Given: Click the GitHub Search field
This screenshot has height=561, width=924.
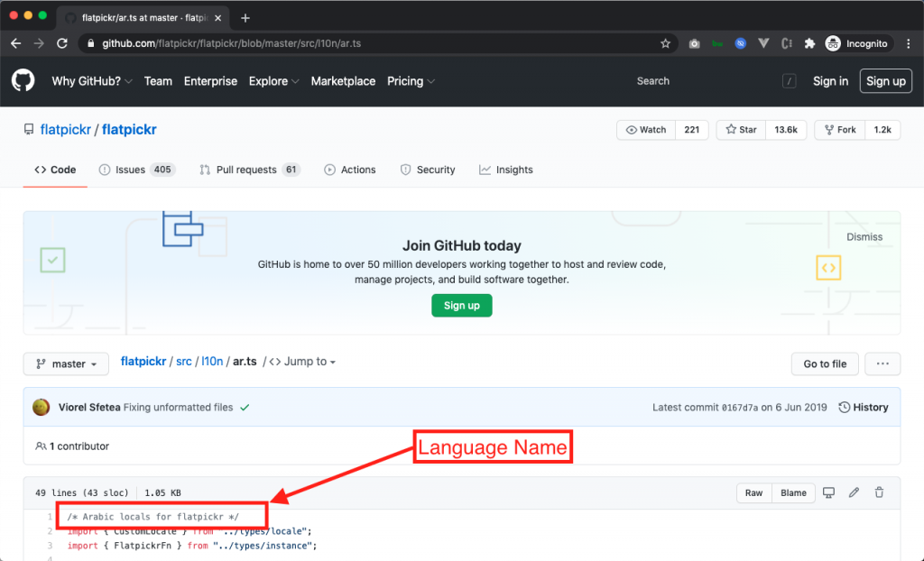Looking at the screenshot, I should click(x=715, y=81).
